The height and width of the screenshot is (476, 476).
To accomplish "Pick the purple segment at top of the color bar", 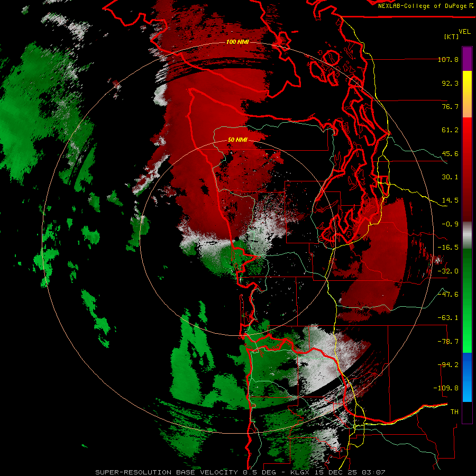I will tap(467, 59).
